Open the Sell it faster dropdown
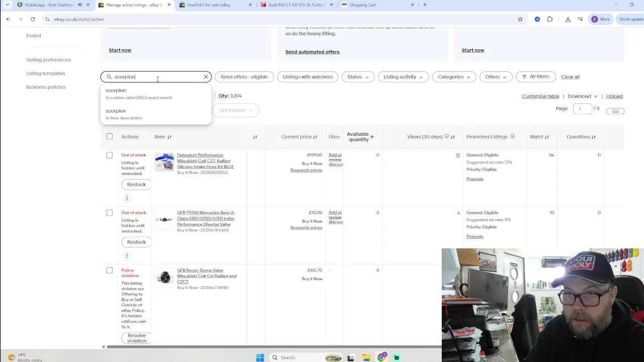Image resolution: width=644 pixels, height=362 pixels. (x=235, y=110)
